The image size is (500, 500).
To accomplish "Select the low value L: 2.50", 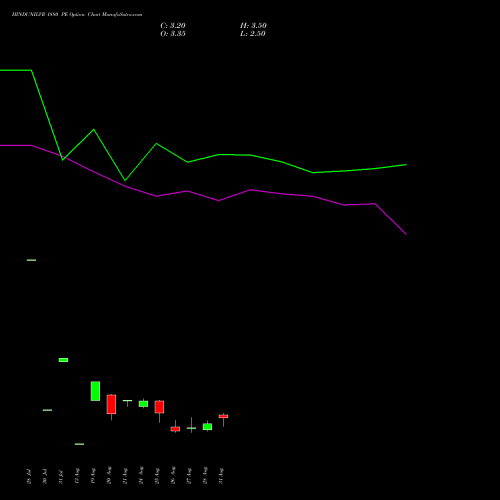I will tap(253, 34).
